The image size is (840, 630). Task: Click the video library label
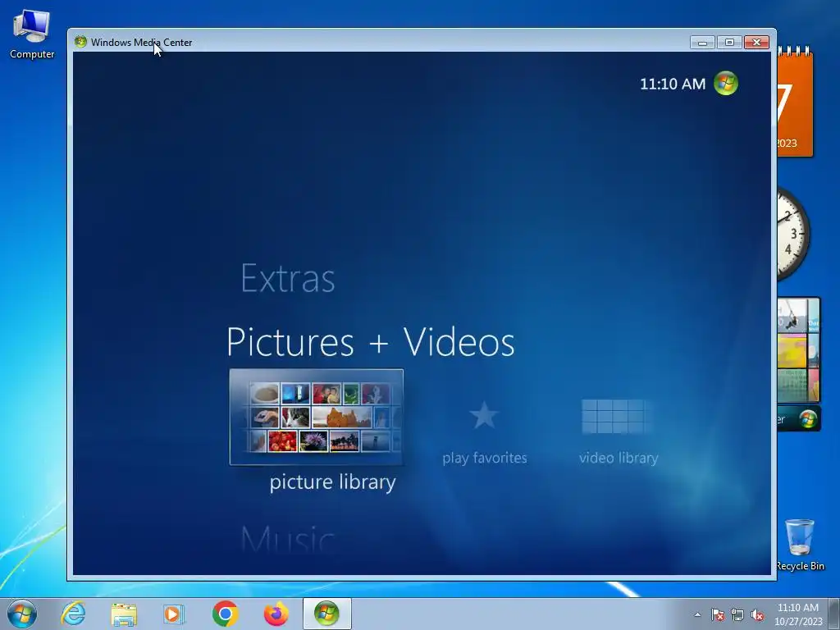point(619,458)
